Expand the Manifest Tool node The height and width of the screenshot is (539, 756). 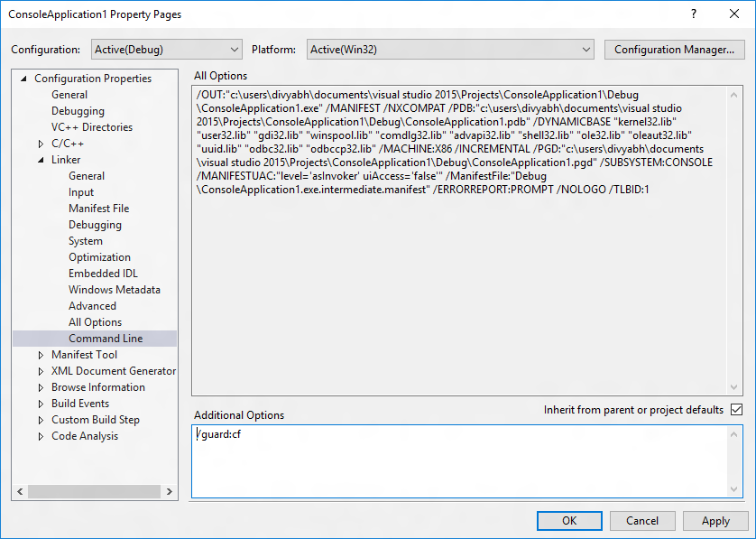(40, 355)
